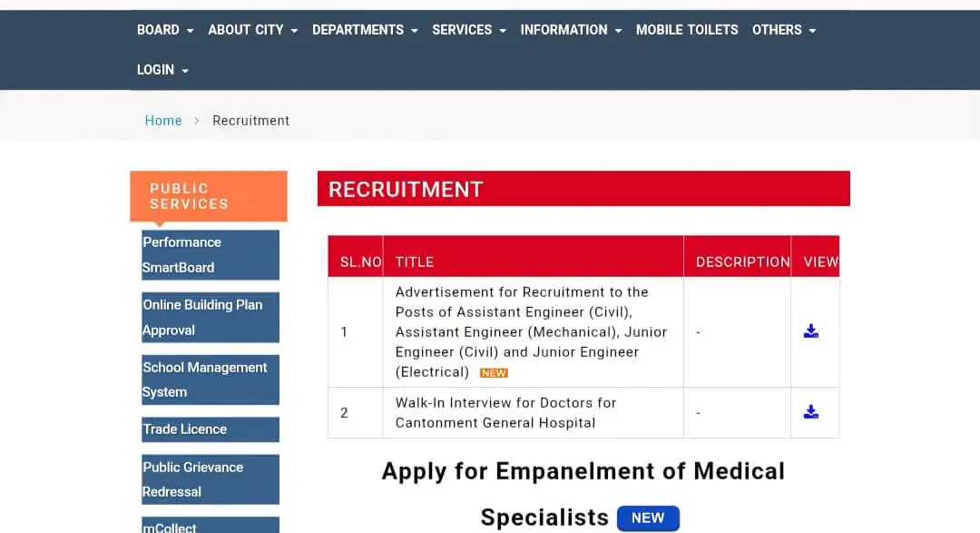Viewport: 980px width, 533px height.
Task: Open the ABOUT CITY dropdown
Action: pyautogui.click(x=252, y=30)
